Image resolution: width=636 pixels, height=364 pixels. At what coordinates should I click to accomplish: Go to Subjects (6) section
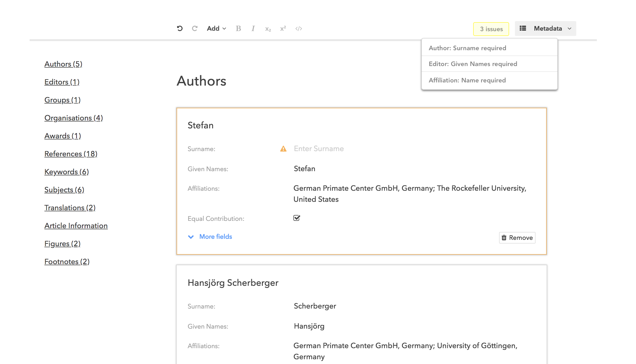tap(64, 190)
